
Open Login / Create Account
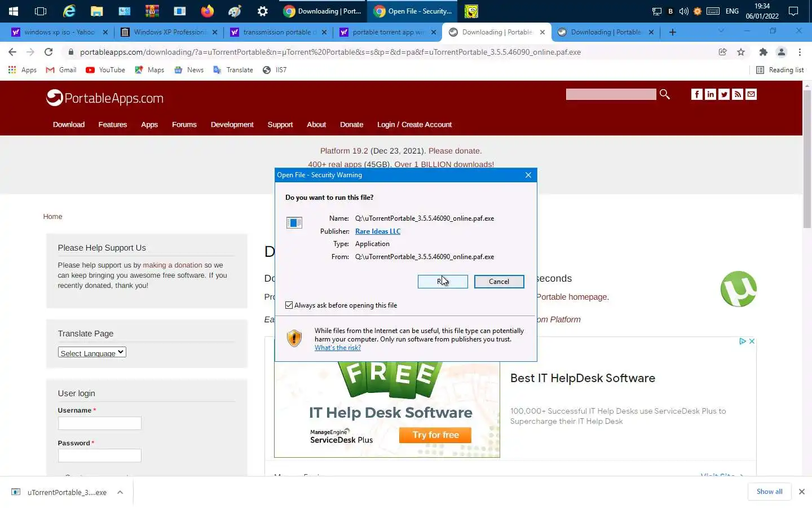(414, 125)
